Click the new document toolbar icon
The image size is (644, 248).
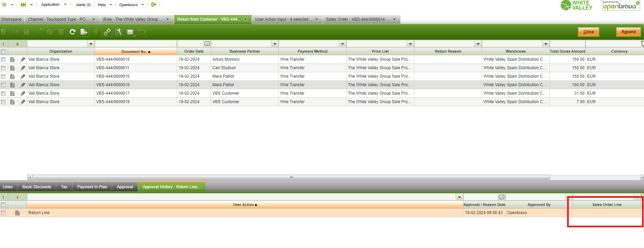[x=4, y=32]
